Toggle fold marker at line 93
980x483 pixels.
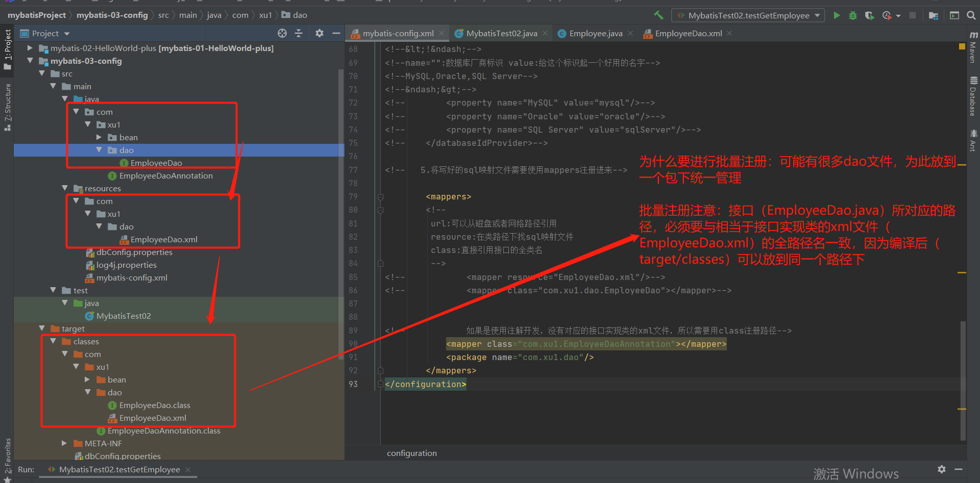(380, 384)
